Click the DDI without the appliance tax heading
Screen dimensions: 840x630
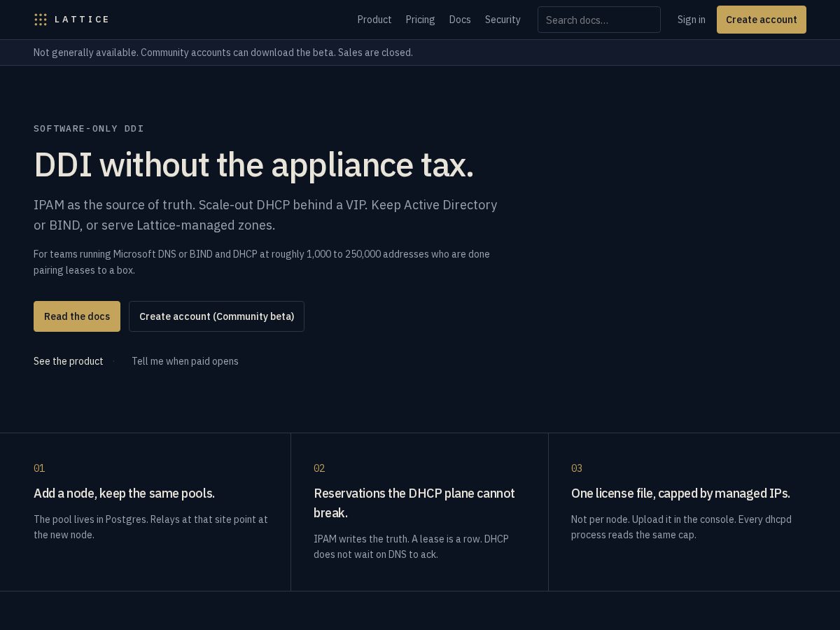(254, 165)
